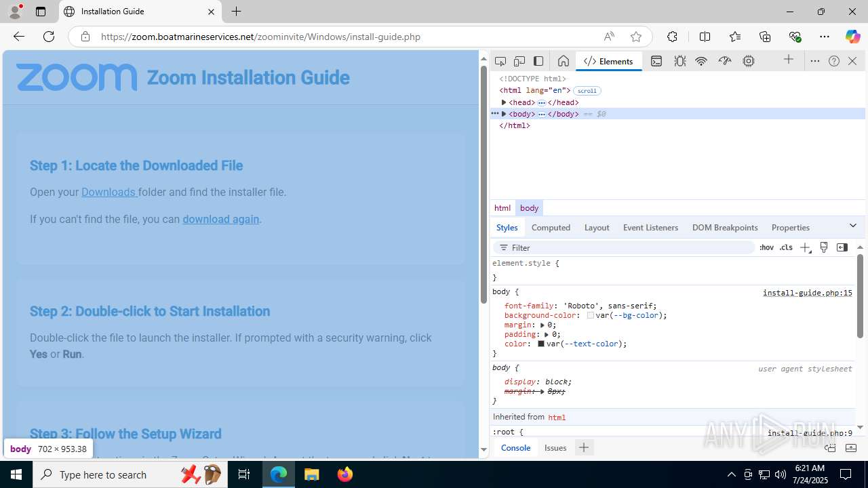The image size is (868, 488).
Task: Refresh the Installation Guide page
Action: [49, 37]
